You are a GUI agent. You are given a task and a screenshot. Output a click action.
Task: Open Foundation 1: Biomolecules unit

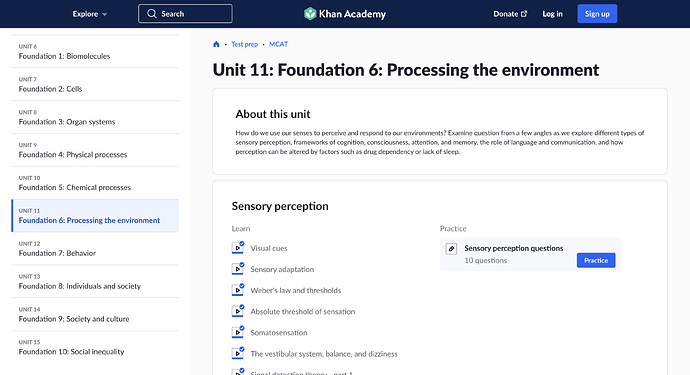click(95, 51)
